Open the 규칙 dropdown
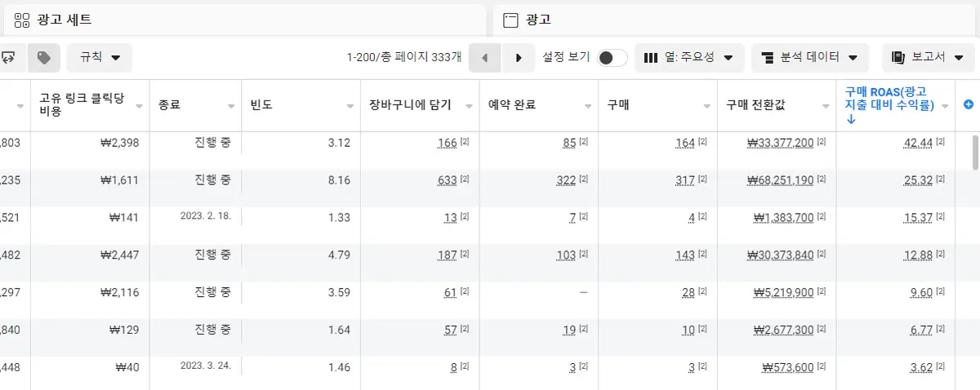The height and width of the screenshot is (390, 980). click(x=100, y=58)
